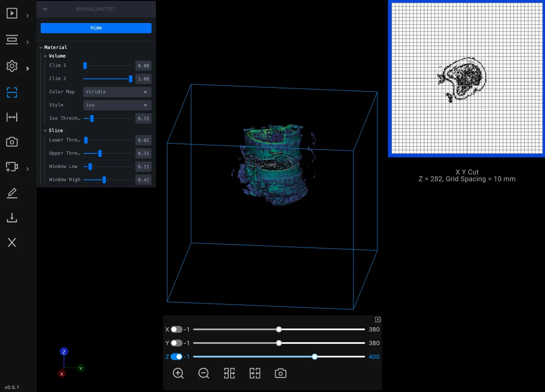Click the layers stack sidebar icon
The height and width of the screenshot is (392, 545).
click(12, 40)
